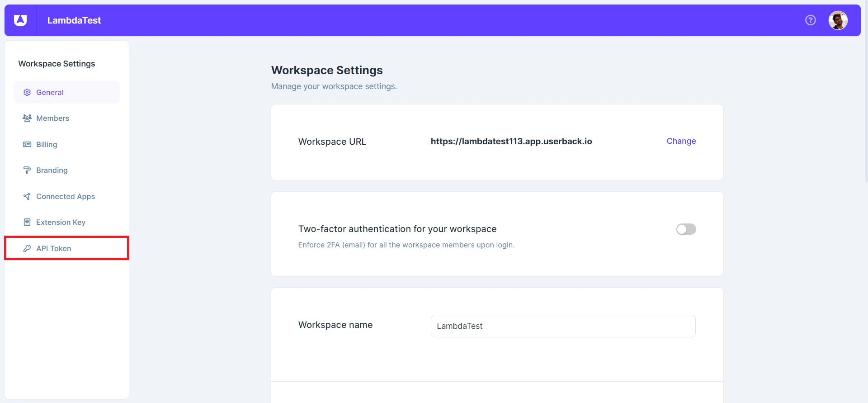This screenshot has height=403, width=868.
Task: Open the Billing settings page
Action: [47, 144]
